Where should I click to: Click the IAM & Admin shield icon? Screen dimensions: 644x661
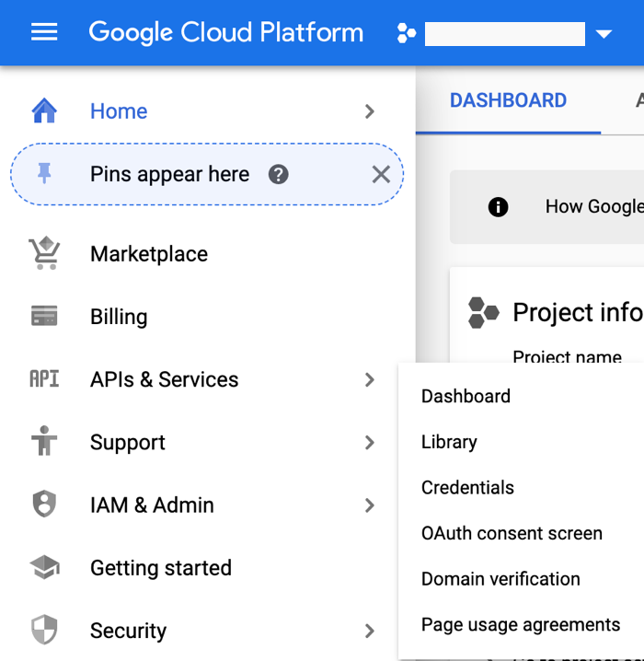coord(44,505)
